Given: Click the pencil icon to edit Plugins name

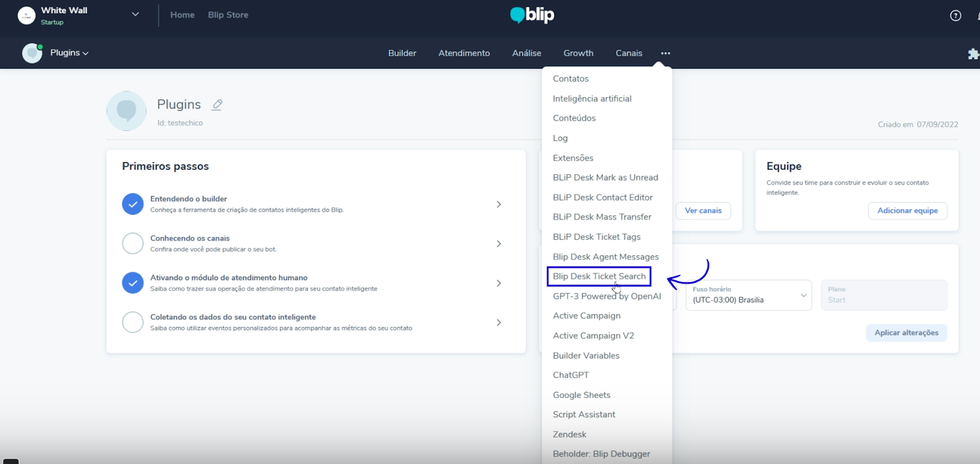Looking at the screenshot, I should coord(217,105).
